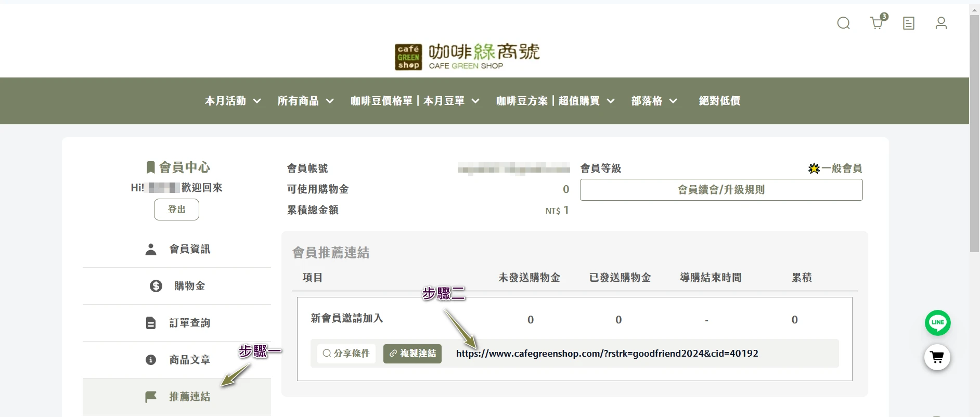Expand the 部落格 chevron menu

(654, 101)
